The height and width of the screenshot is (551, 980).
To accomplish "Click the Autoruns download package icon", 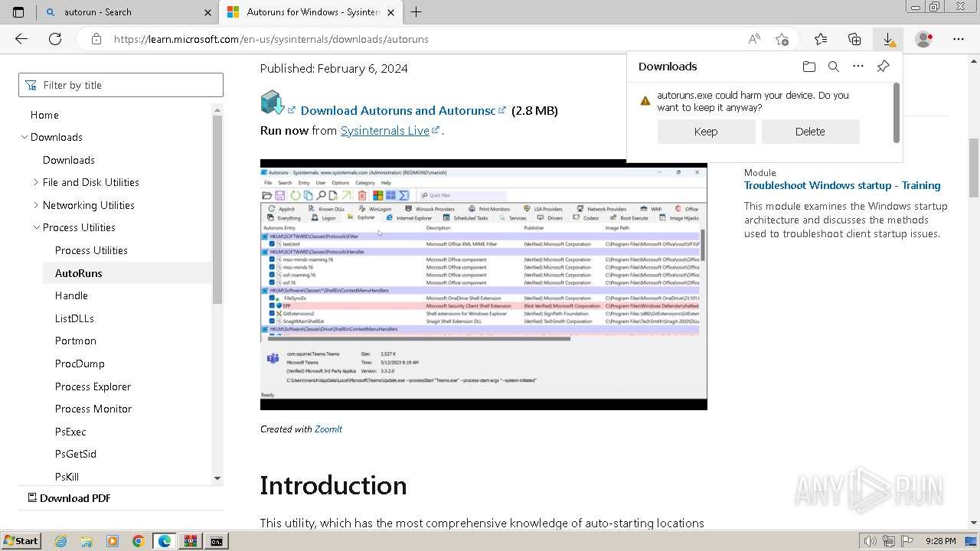I will pyautogui.click(x=272, y=103).
